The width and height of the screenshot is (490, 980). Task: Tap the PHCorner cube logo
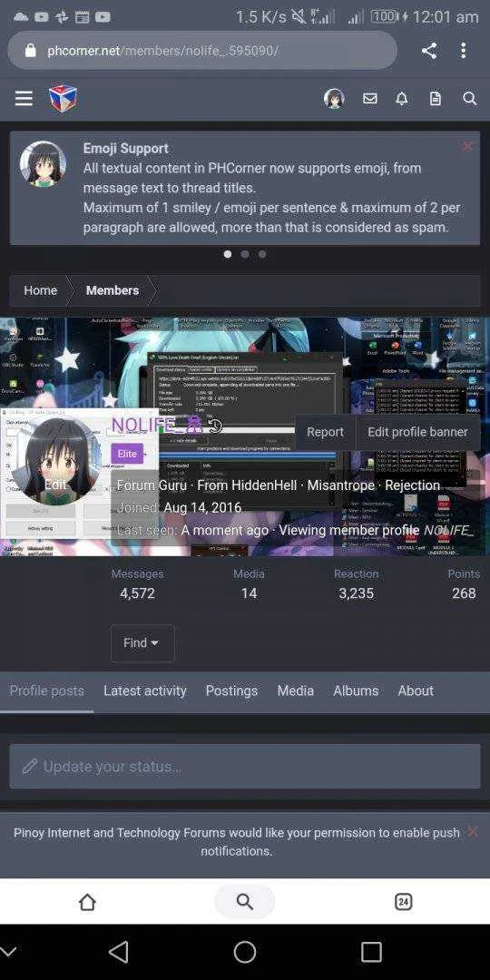[64, 98]
